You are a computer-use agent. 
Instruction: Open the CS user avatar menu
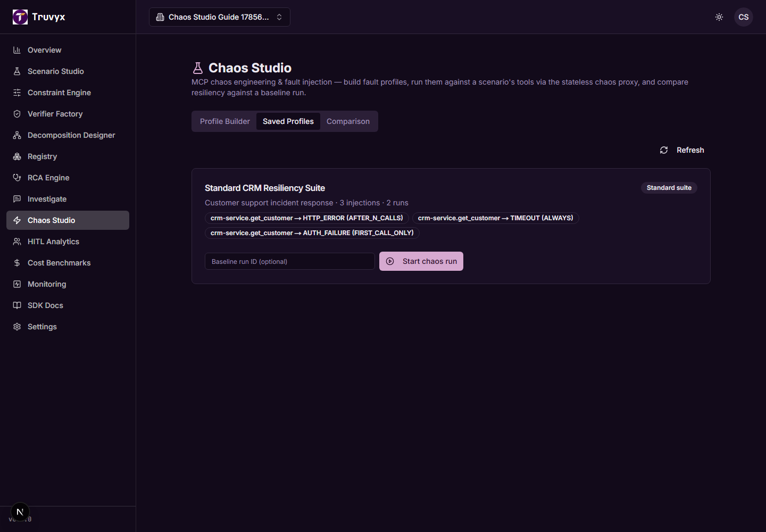pyautogui.click(x=744, y=17)
